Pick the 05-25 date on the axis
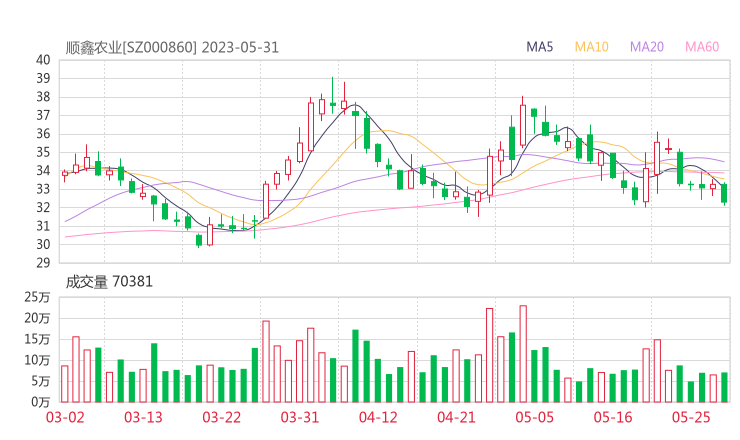The width and height of the screenshot is (740, 440). pyautogui.click(x=690, y=417)
